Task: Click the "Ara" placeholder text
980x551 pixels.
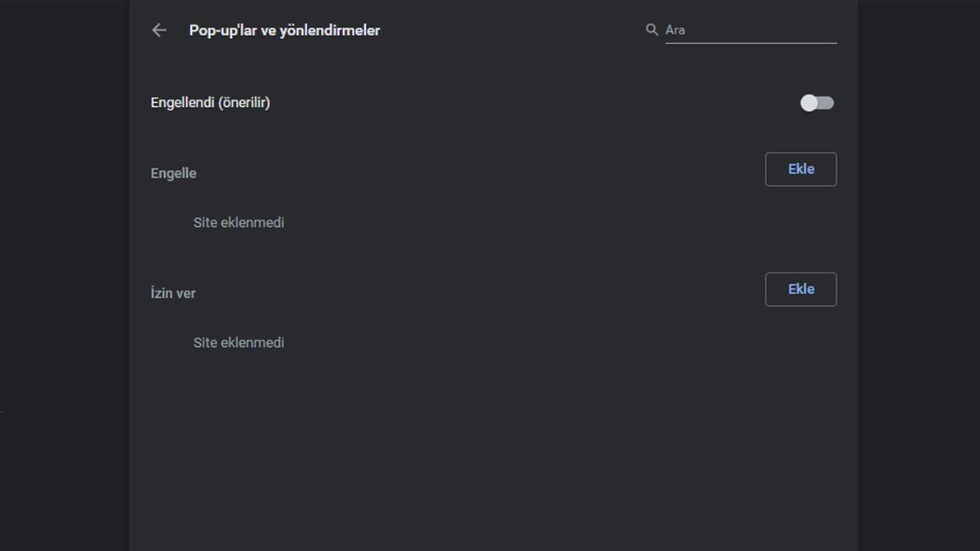Action: tap(675, 30)
